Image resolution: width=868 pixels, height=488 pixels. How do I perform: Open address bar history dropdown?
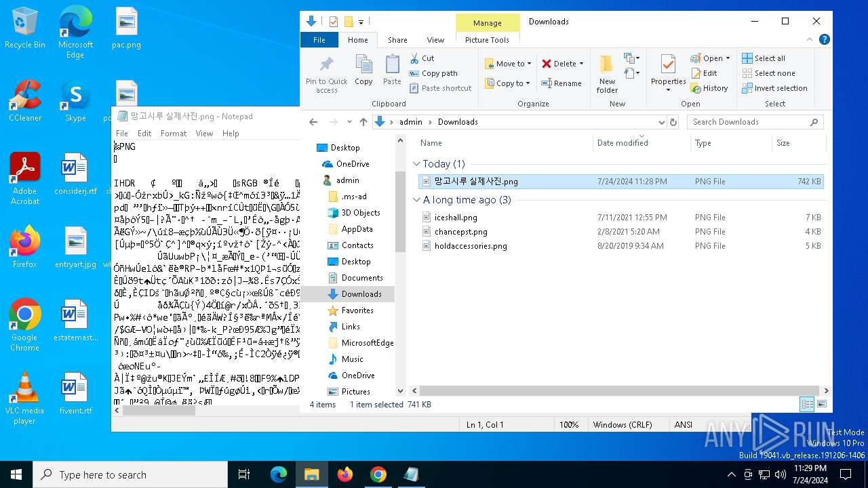point(662,122)
